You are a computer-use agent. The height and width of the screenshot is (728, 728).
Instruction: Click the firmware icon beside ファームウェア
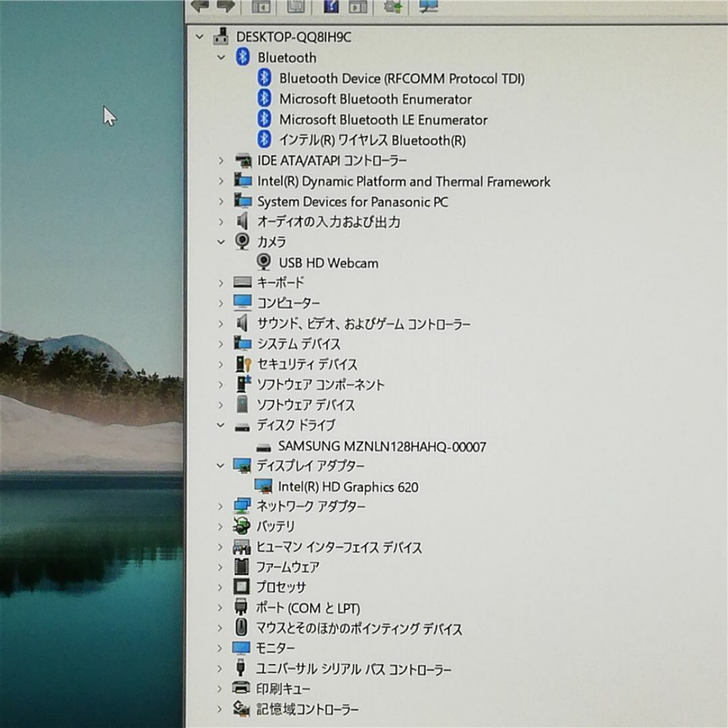[x=241, y=566]
